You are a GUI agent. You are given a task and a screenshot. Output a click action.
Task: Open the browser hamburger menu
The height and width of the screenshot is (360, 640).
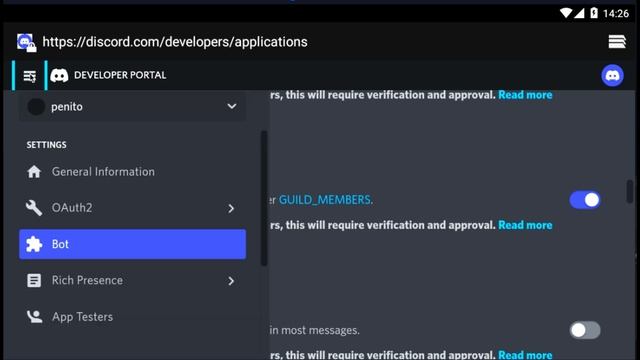[x=617, y=42]
